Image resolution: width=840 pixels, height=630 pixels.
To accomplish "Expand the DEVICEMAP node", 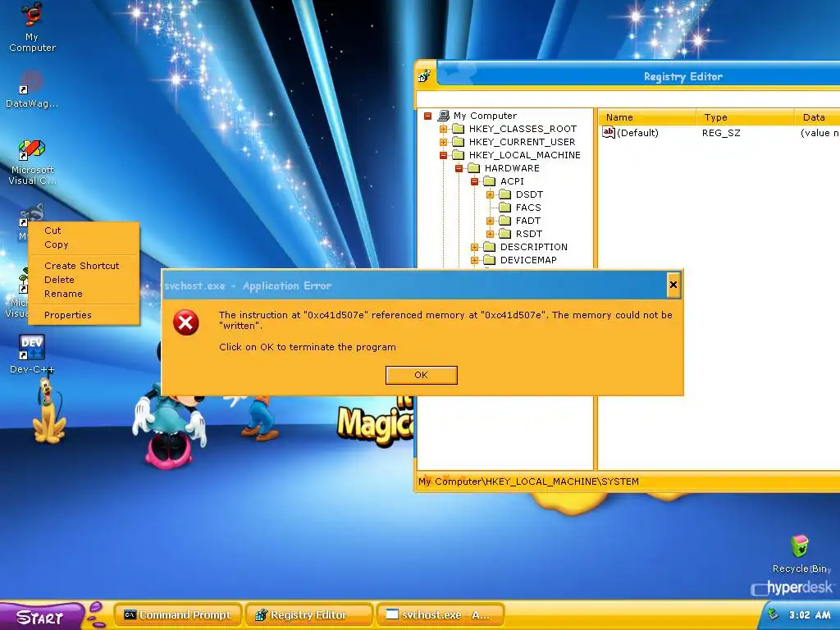I will pyautogui.click(x=474, y=260).
